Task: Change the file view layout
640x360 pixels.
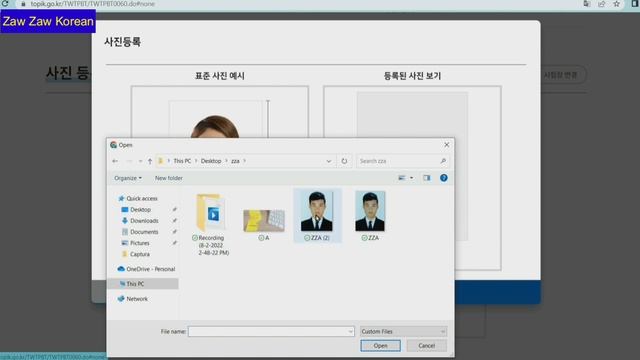Action: pyautogui.click(x=402, y=178)
